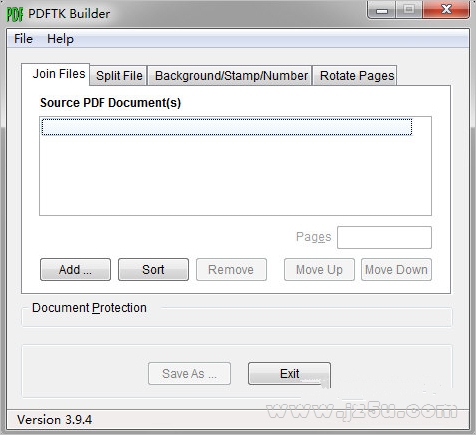
Task: Close the PDFTK Builder window
Action: point(446,10)
